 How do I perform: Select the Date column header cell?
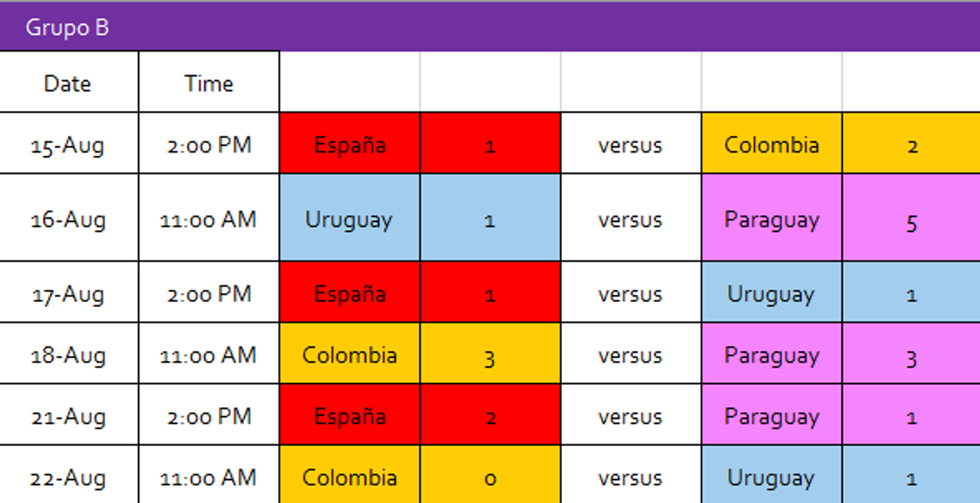(x=69, y=82)
